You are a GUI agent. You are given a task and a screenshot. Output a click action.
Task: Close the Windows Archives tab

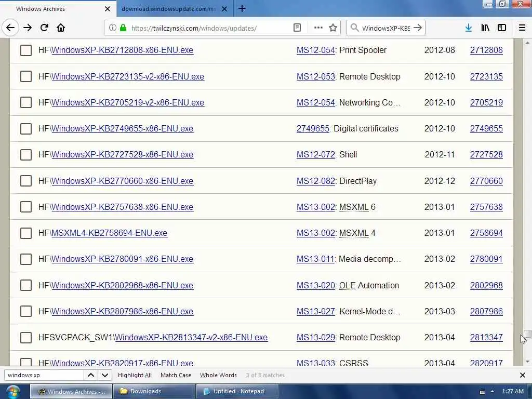[107, 9]
